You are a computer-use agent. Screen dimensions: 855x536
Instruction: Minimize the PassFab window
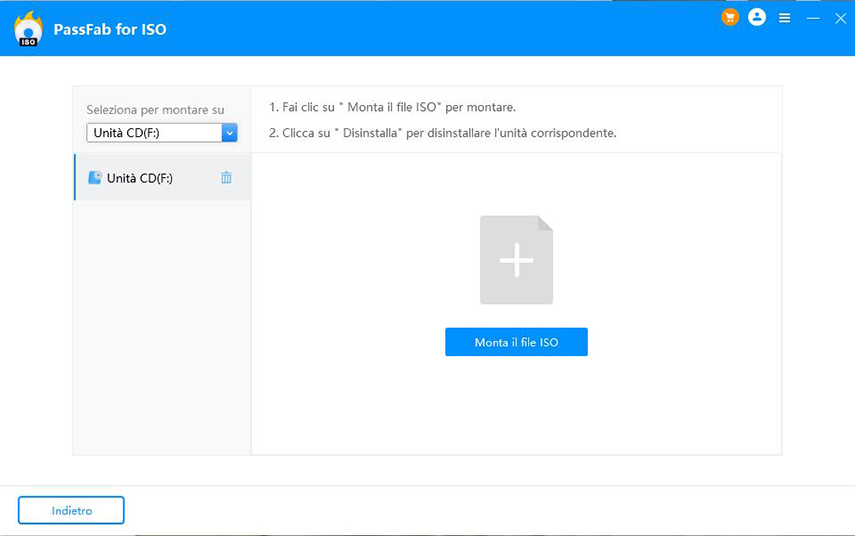[813, 18]
